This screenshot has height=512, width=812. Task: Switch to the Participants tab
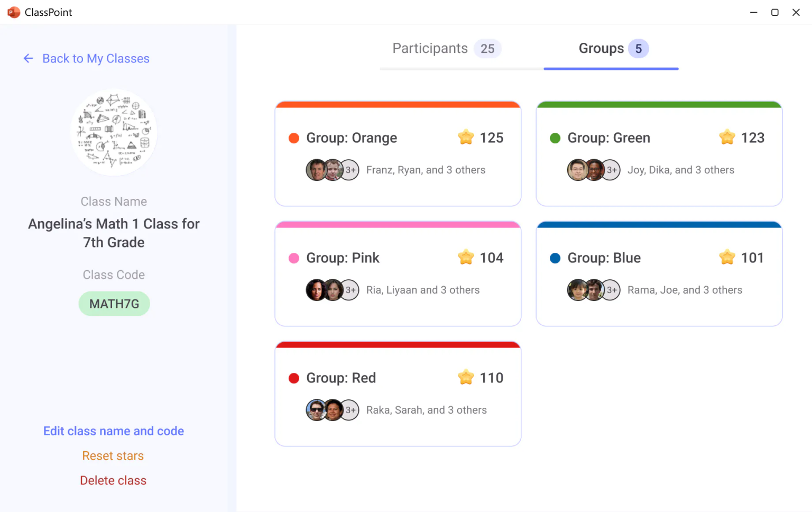430,48
